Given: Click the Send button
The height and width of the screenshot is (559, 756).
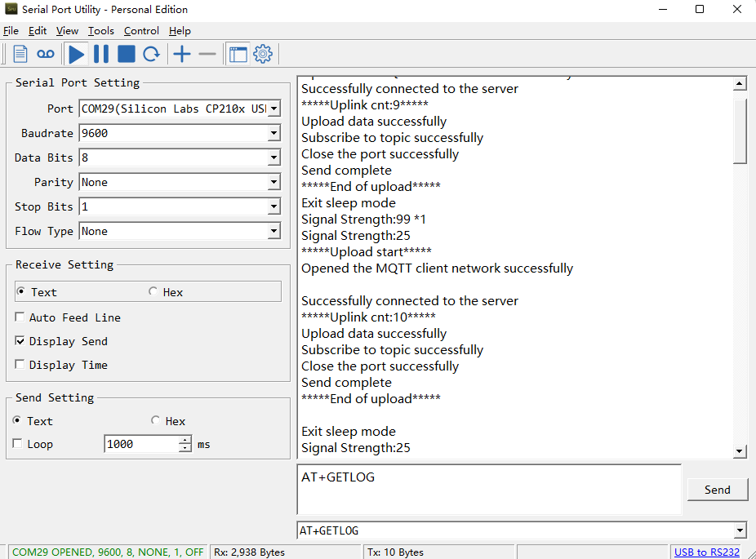Looking at the screenshot, I should pos(717,490).
